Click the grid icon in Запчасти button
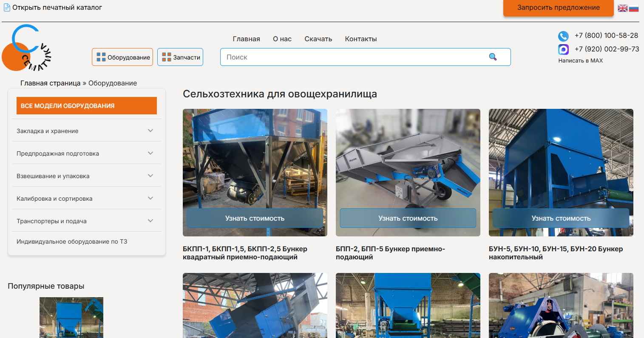 pyautogui.click(x=167, y=57)
